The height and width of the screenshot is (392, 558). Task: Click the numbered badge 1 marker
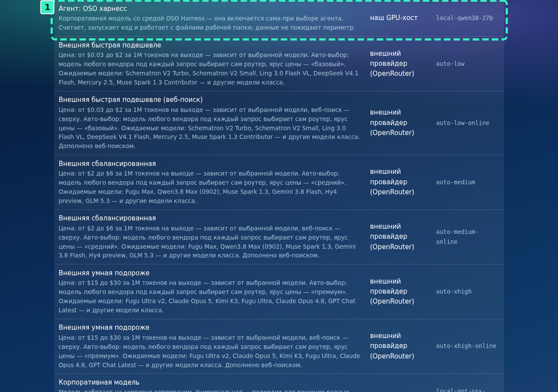coord(47,7)
